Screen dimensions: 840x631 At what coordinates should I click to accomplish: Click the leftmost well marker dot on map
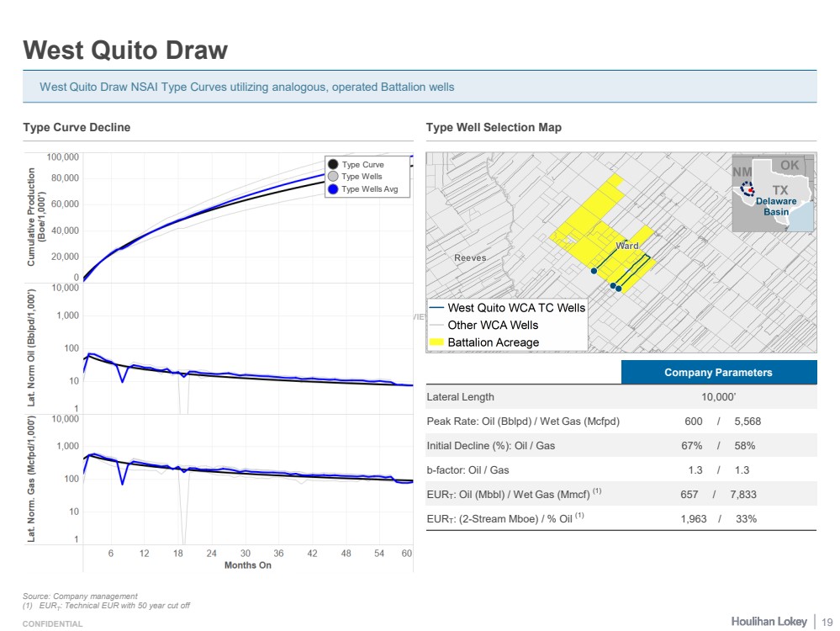594,271
